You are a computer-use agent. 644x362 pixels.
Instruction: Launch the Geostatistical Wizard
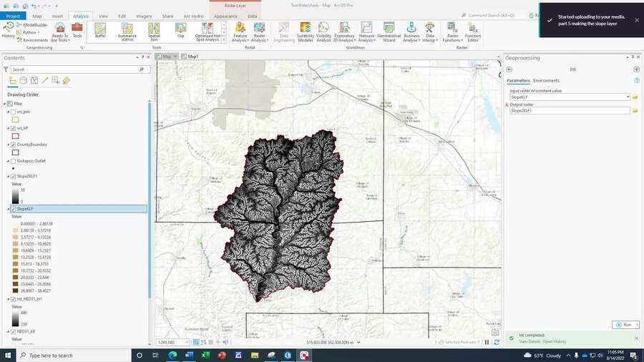click(389, 31)
